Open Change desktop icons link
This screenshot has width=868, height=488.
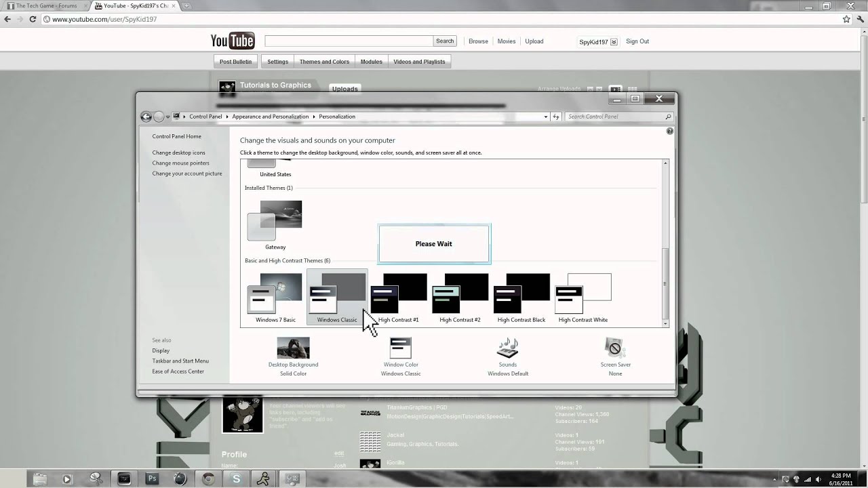(178, 152)
